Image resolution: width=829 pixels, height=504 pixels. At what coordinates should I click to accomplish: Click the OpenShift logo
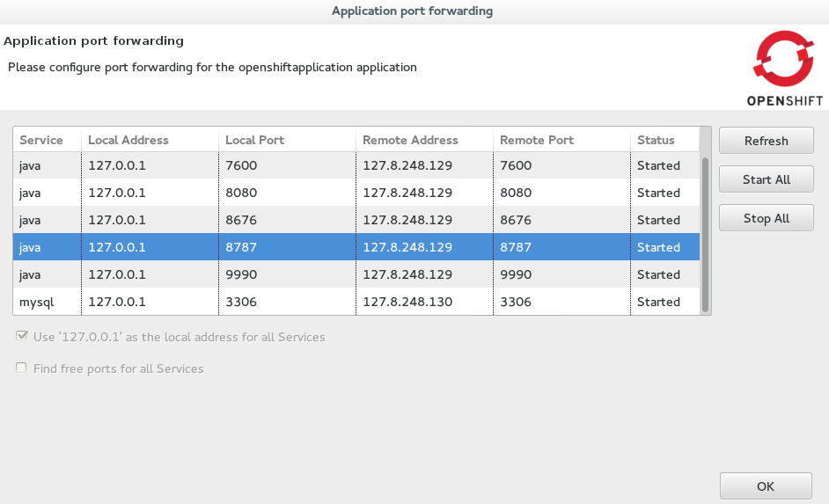[785, 69]
